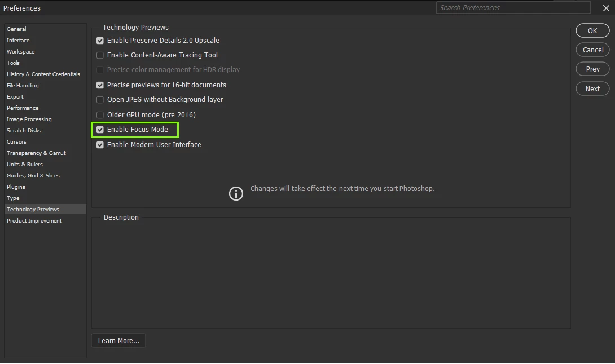Open the Learn More... link button
This screenshot has width=615, height=364.
(x=118, y=341)
